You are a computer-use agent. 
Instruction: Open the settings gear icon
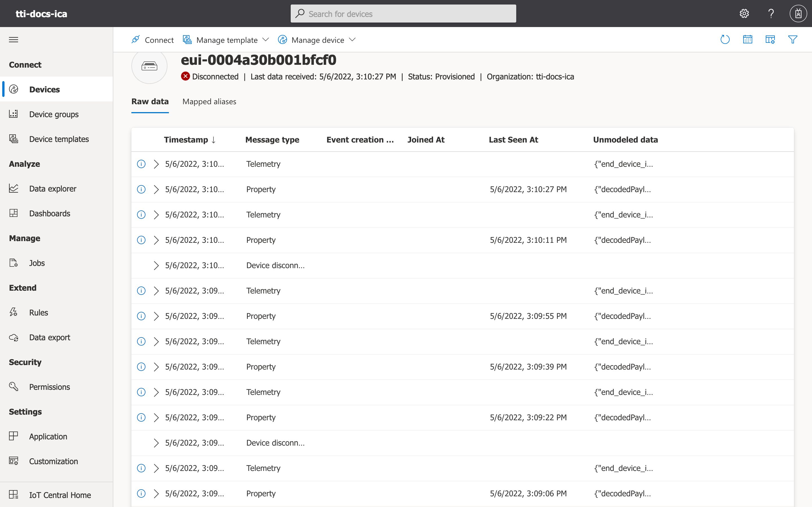(744, 14)
